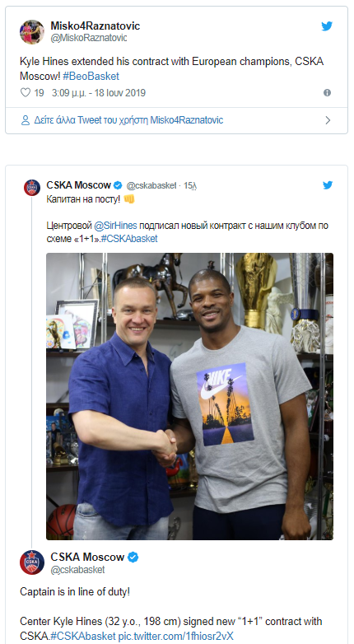Click the large CSKA Moscow avatar near the bottom
The height and width of the screenshot is (644, 354).
click(x=32, y=562)
